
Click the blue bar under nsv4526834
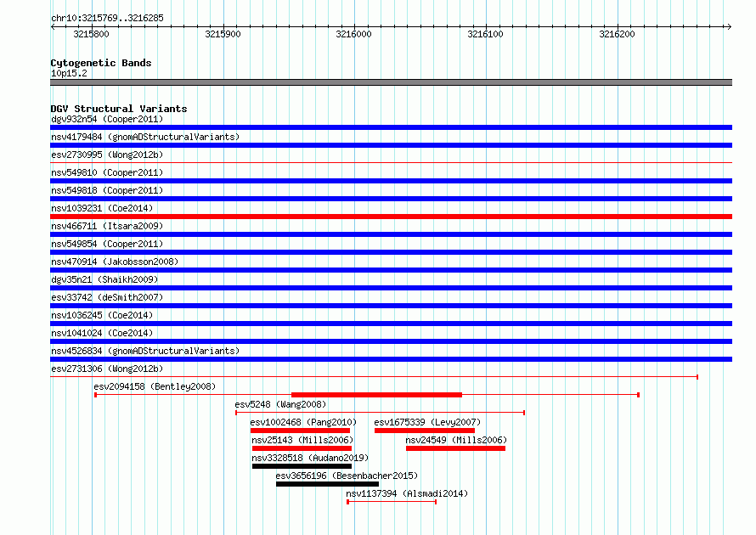click(391, 359)
